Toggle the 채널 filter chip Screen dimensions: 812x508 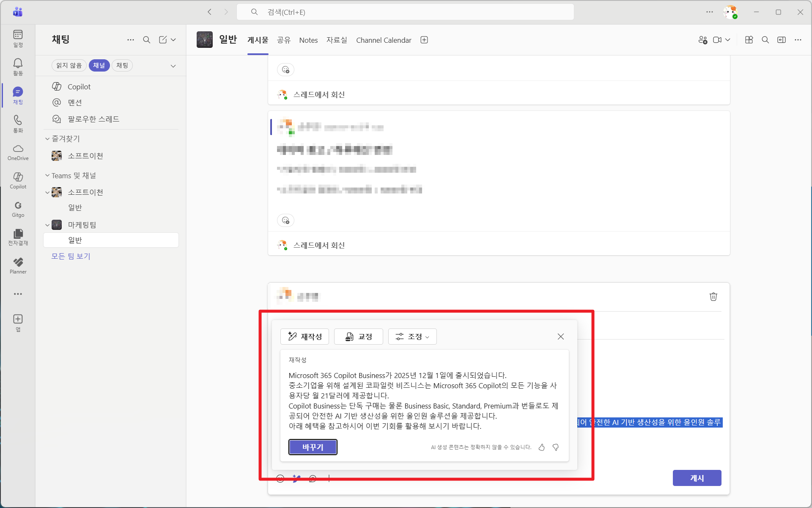[99, 65]
